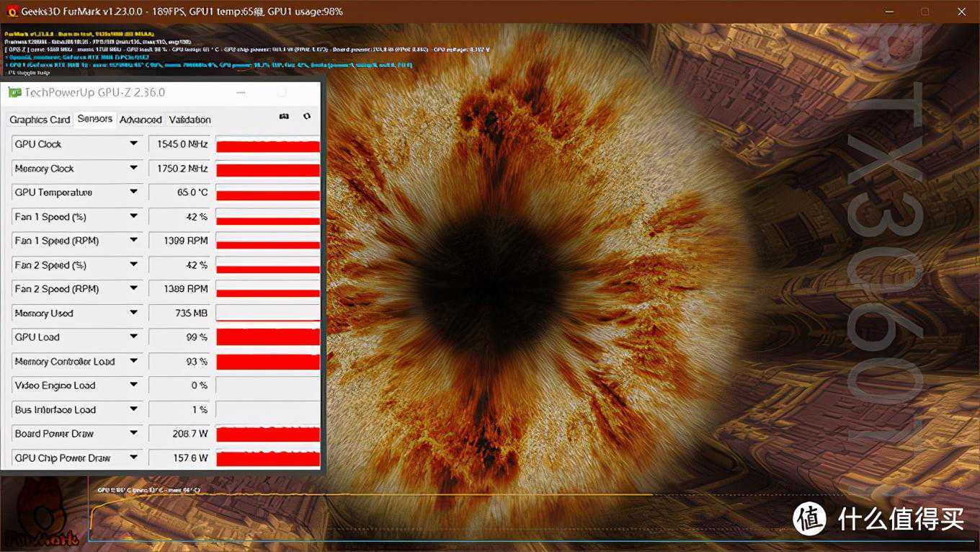Open the Memory Used sensor dropdown
This screenshot has height=552, width=980.
tap(133, 313)
